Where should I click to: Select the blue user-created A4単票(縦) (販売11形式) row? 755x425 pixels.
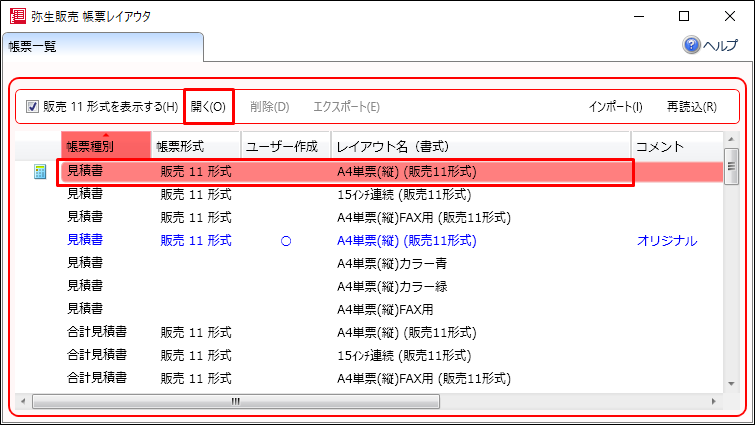click(369, 241)
